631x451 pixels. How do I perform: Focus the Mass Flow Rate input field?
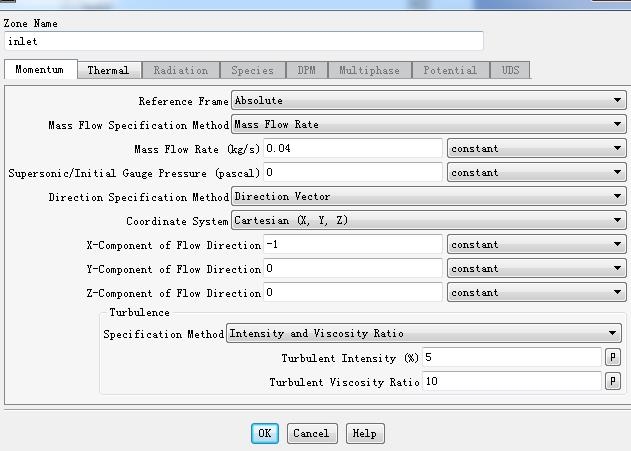[352, 148]
